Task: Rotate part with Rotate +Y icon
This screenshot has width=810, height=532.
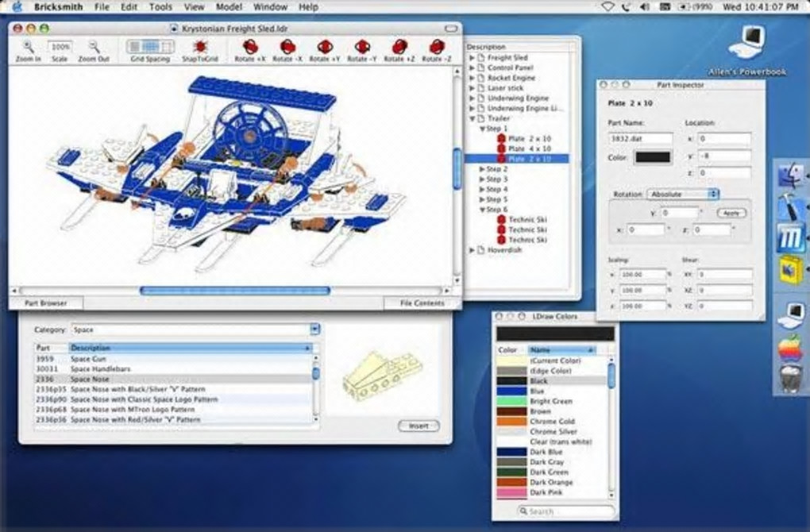Action: [325, 47]
